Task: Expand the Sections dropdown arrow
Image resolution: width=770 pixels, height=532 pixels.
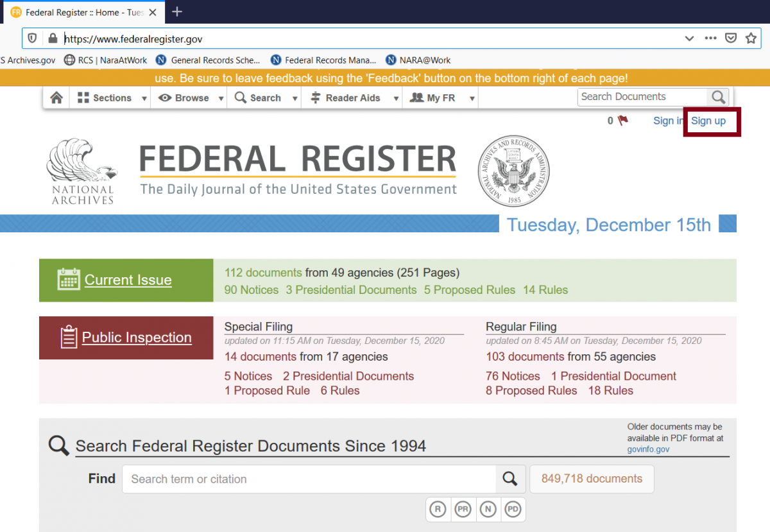Action: click(144, 99)
